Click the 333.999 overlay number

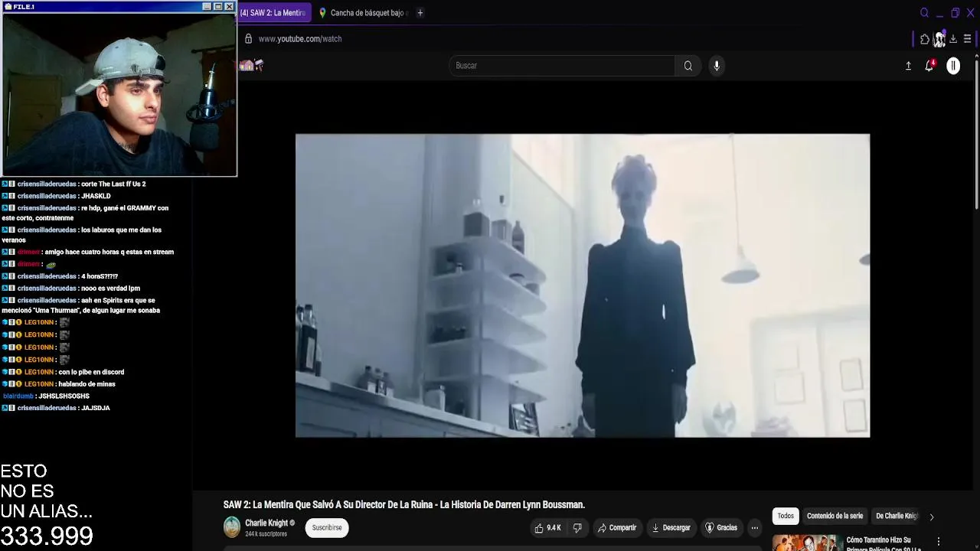click(47, 536)
